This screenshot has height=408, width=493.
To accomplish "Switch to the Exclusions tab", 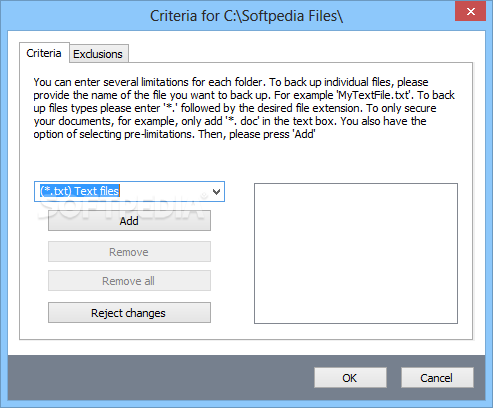I will point(99,54).
